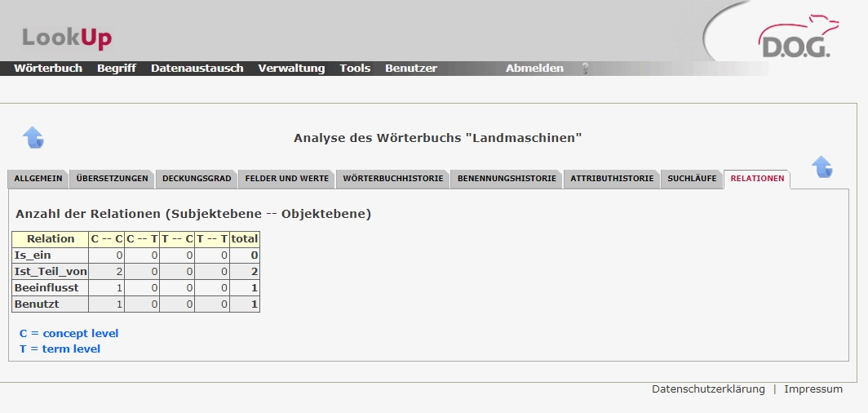Open the Wörterbuch menu
This screenshot has width=868, height=413.
click(x=48, y=69)
